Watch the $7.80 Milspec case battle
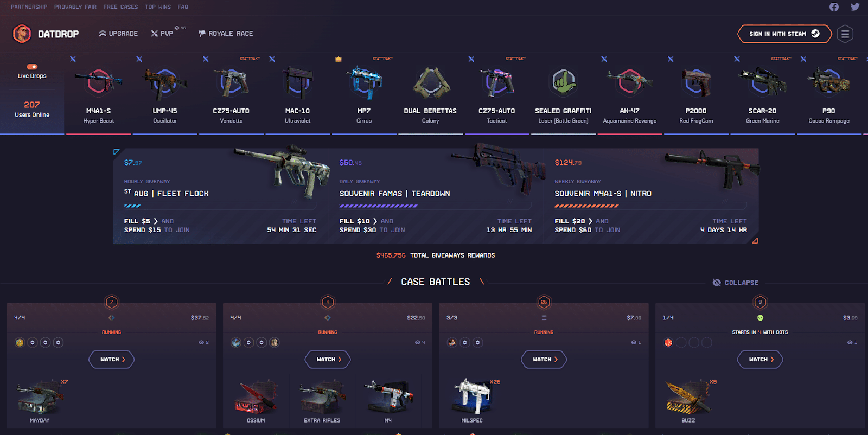 click(544, 360)
